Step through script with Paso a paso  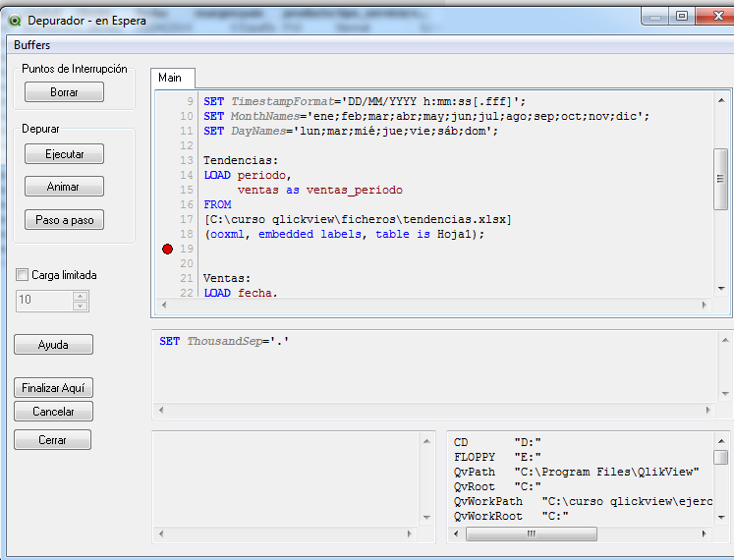[64, 220]
